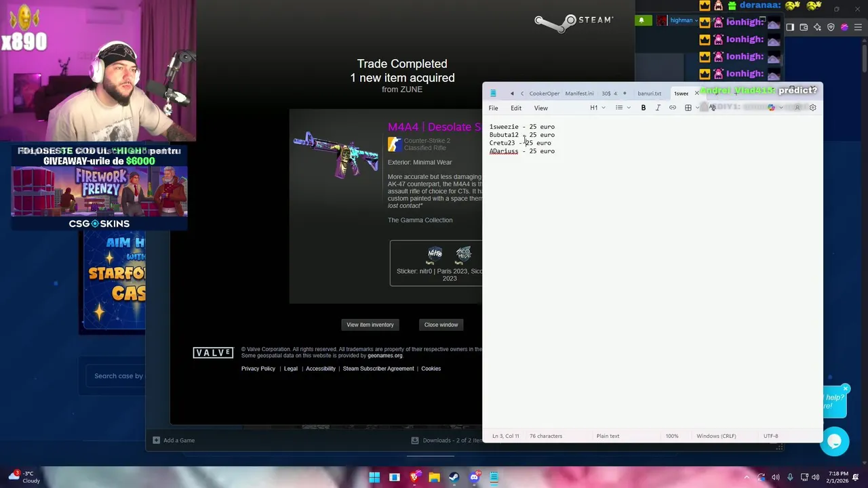The height and width of the screenshot is (488, 868).
Task: Open the Windows Start menu
Action: (374, 478)
